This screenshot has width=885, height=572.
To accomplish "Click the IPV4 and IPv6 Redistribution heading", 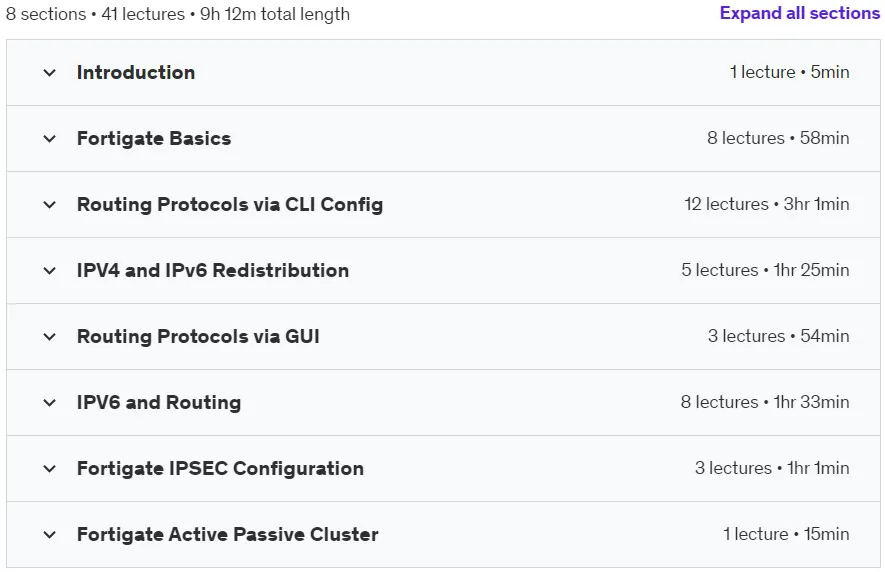I will tap(213, 270).
